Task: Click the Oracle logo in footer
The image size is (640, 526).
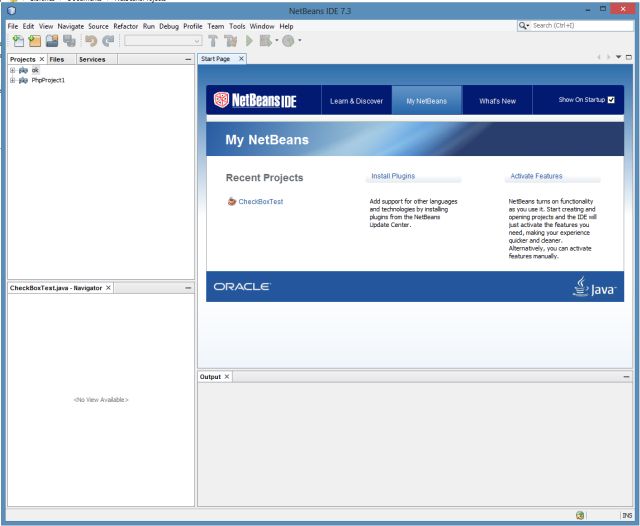Action: (242, 287)
